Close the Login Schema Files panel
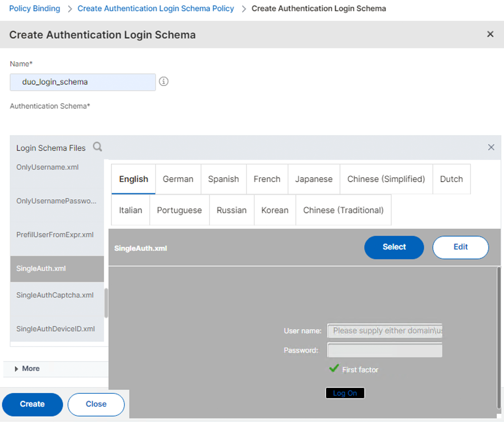 pyautogui.click(x=491, y=147)
